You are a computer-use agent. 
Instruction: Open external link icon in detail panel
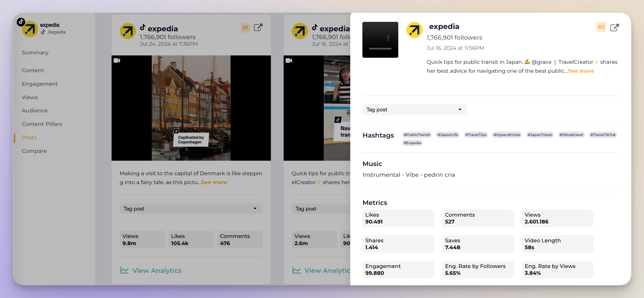tap(614, 27)
